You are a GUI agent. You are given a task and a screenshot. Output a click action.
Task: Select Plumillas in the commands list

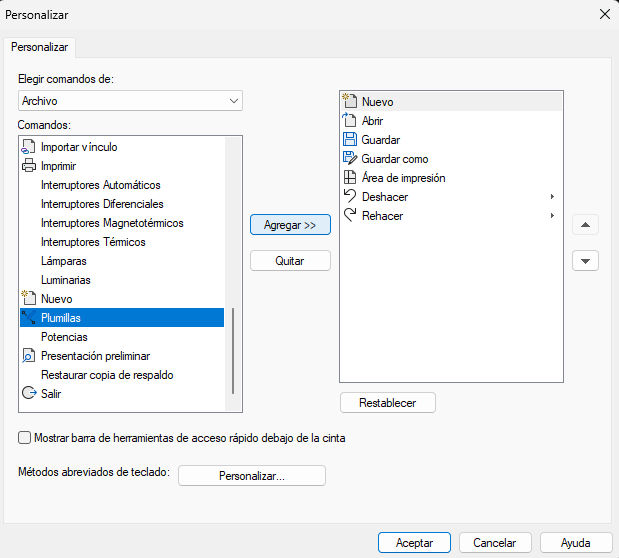tap(61, 318)
